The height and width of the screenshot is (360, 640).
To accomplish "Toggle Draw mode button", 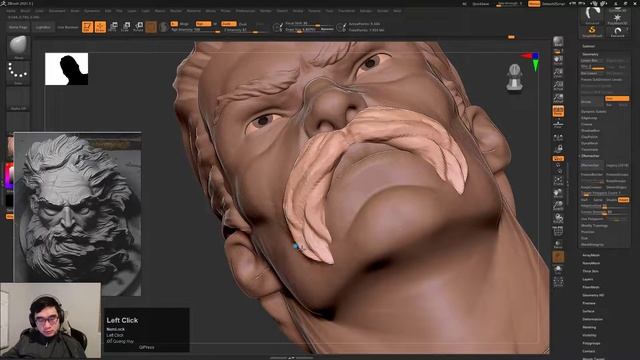I will tap(100, 27).
